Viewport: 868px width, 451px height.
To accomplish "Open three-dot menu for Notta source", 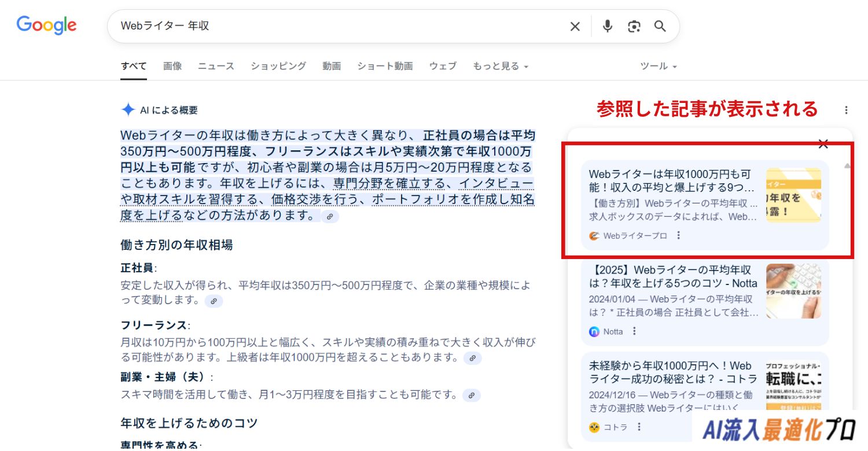I will coord(634,331).
